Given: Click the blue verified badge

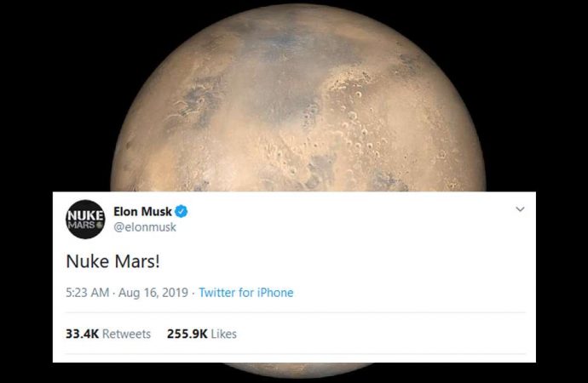Looking at the screenshot, I should click(182, 212).
